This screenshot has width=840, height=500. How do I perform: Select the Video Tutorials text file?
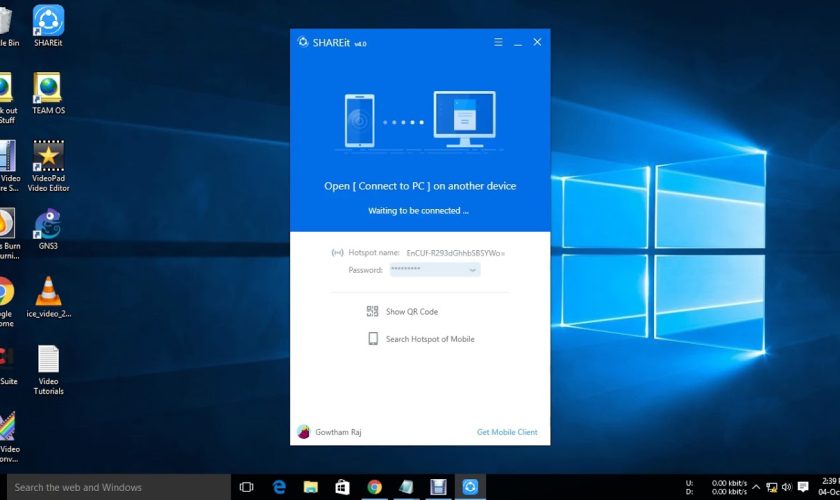coord(48,370)
